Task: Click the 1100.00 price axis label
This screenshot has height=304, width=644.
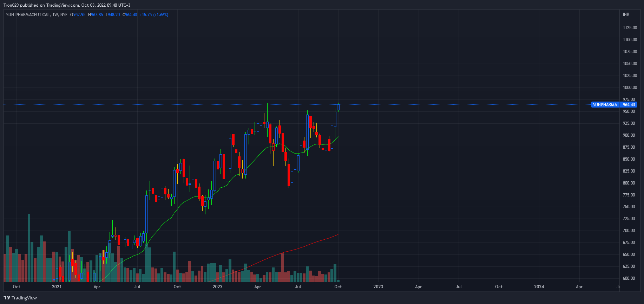Action: click(x=630, y=40)
